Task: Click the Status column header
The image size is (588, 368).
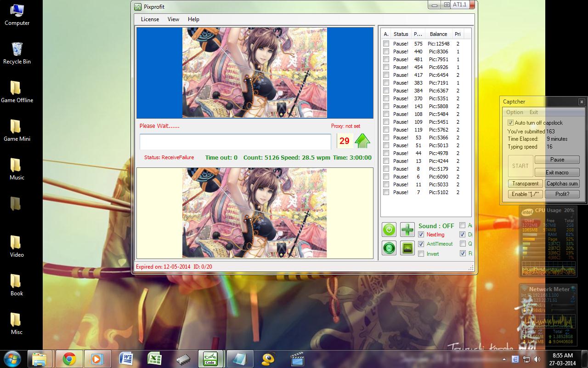Action: pos(401,34)
